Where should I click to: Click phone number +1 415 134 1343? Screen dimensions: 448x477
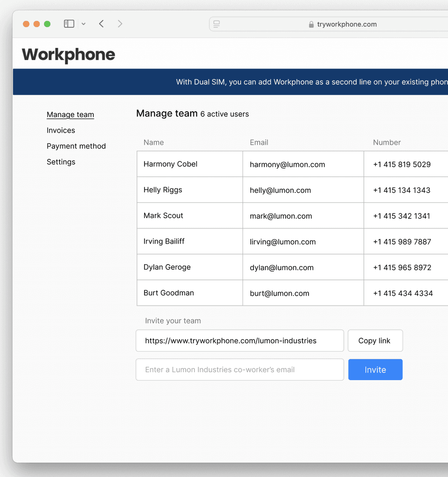click(402, 190)
